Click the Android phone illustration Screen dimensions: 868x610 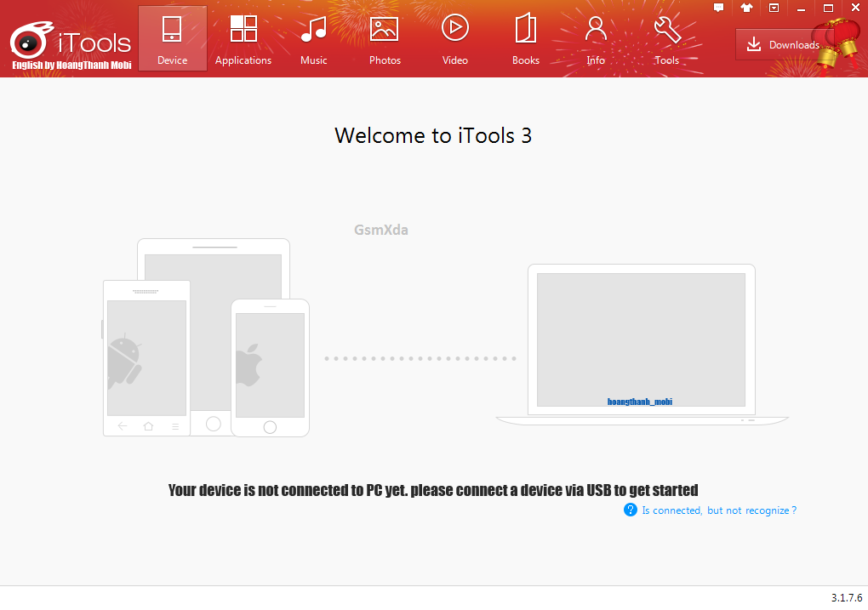click(x=146, y=358)
